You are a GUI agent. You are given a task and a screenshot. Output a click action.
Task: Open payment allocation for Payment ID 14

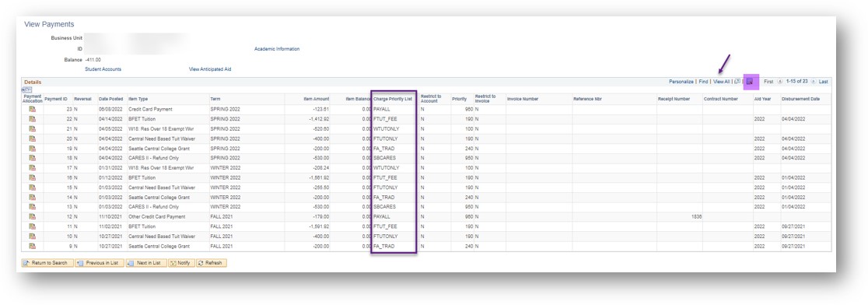pyautogui.click(x=32, y=197)
